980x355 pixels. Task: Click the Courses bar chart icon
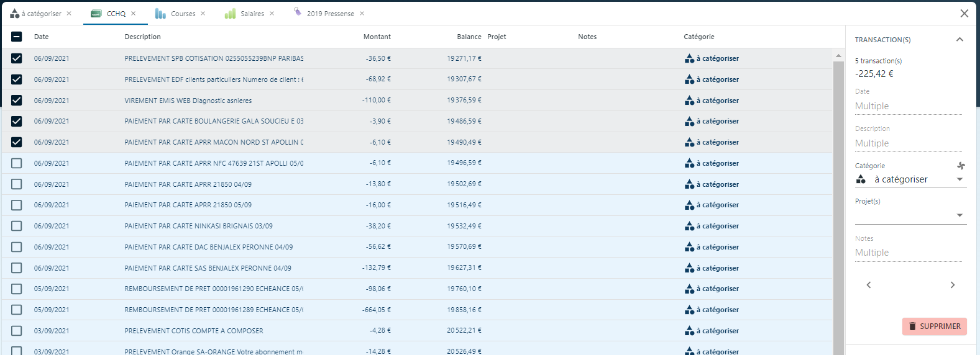(160, 14)
